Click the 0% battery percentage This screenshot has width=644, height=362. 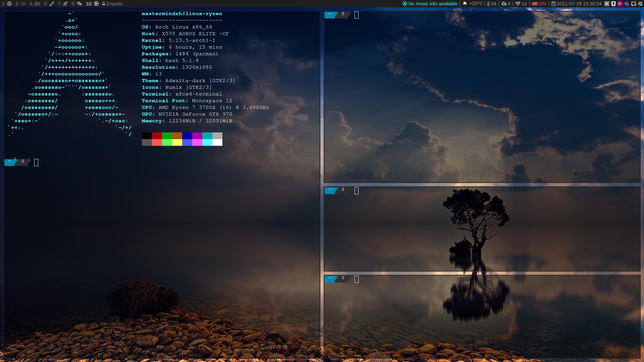[543, 4]
